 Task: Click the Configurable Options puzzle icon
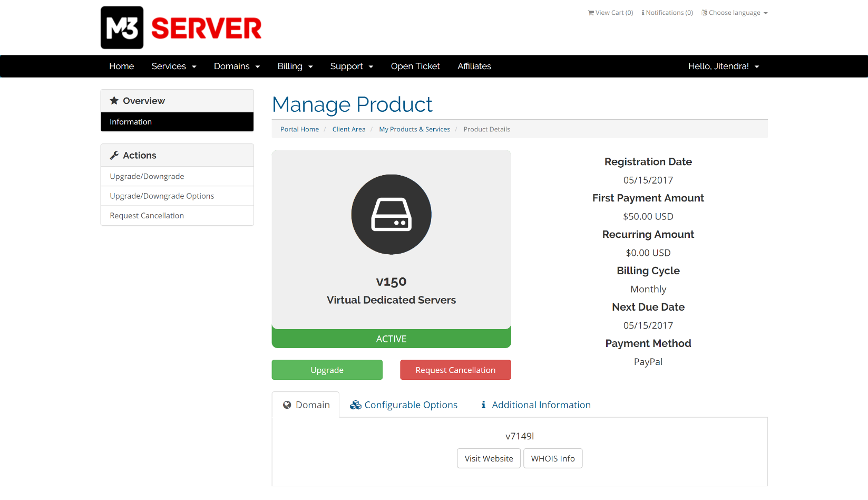355,405
